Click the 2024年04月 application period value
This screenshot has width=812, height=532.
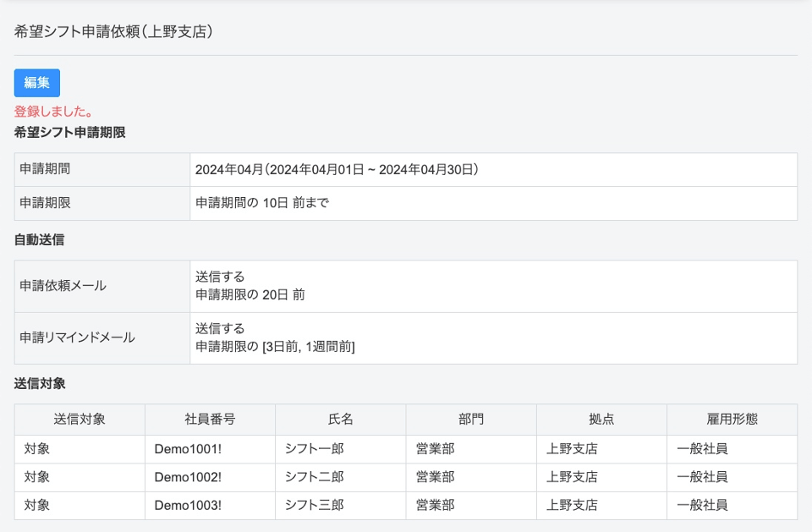(x=337, y=170)
